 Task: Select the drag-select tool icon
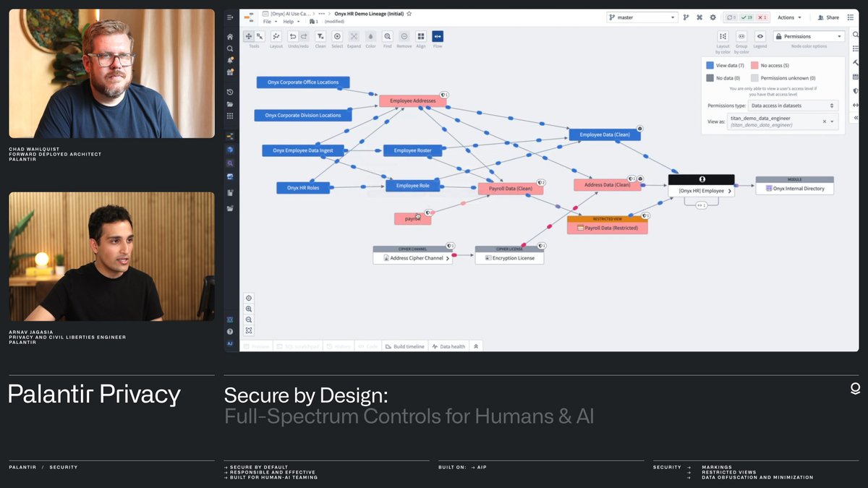259,36
